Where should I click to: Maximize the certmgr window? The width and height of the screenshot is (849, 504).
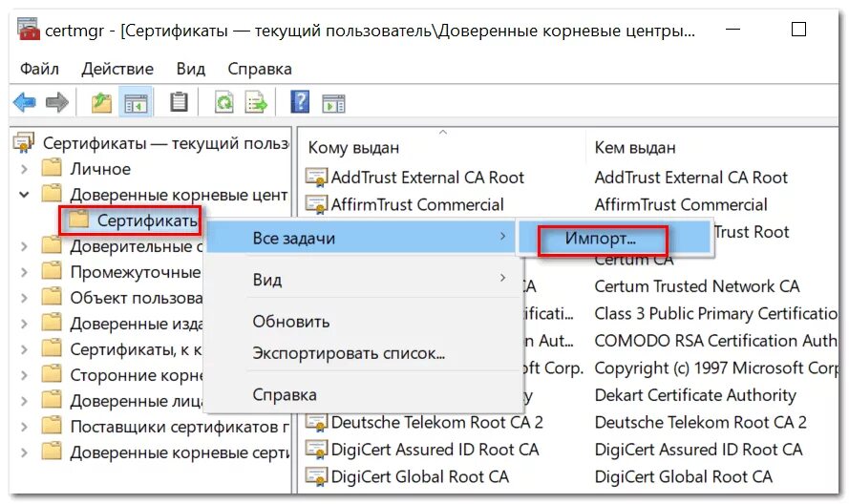click(x=798, y=30)
